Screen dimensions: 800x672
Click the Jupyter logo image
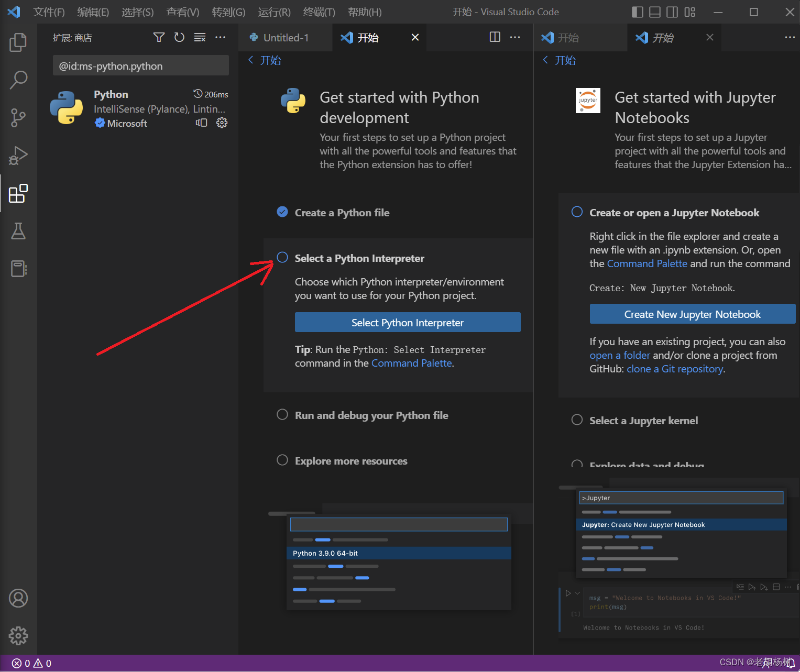588,100
